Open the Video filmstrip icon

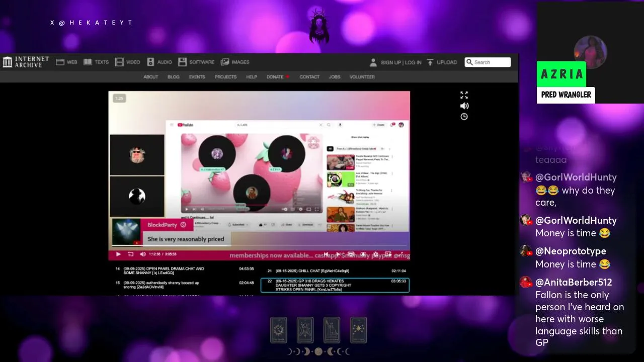click(119, 62)
